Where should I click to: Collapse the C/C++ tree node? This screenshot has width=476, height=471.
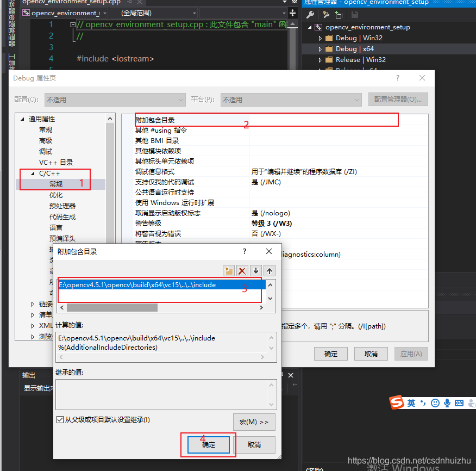[33, 173]
